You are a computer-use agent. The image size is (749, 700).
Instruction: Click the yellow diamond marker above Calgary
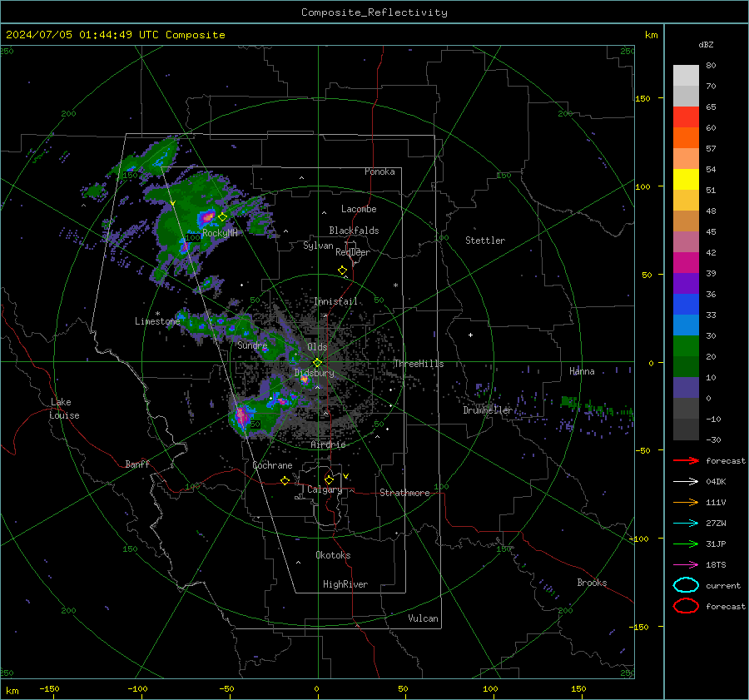(329, 479)
